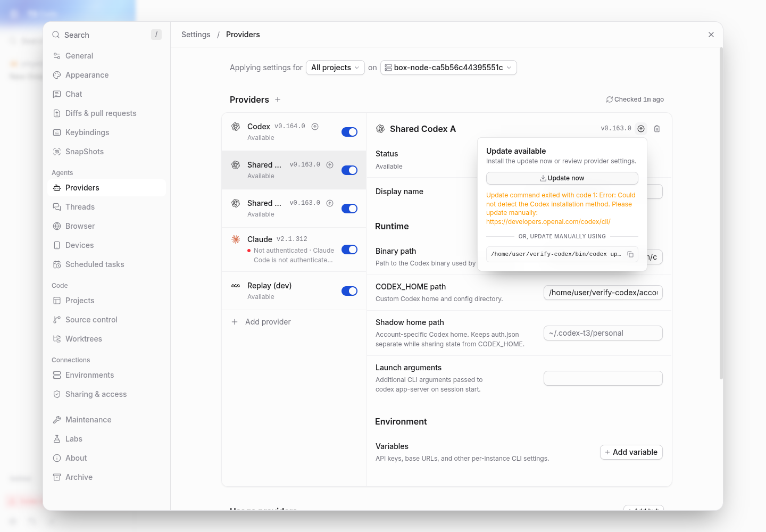766x532 pixels.
Task: Click the Update now button
Action: (x=562, y=178)
